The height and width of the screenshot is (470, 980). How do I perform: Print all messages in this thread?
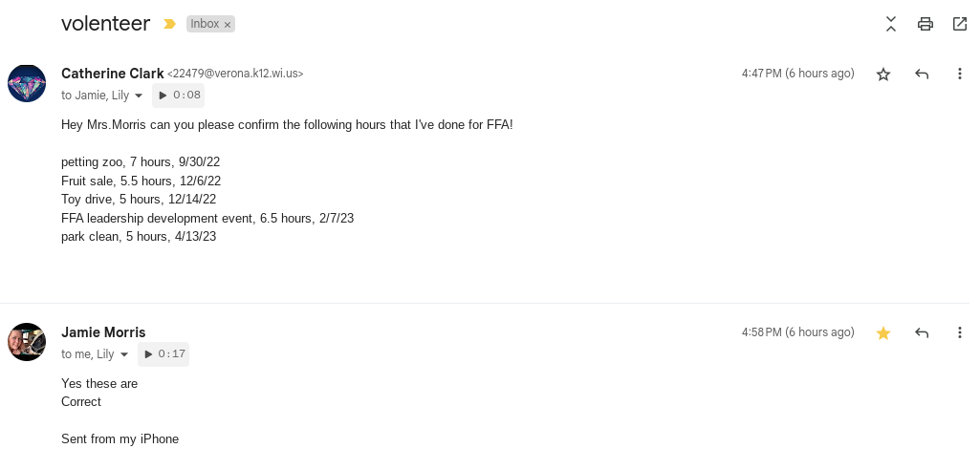[x=925, y=25]
